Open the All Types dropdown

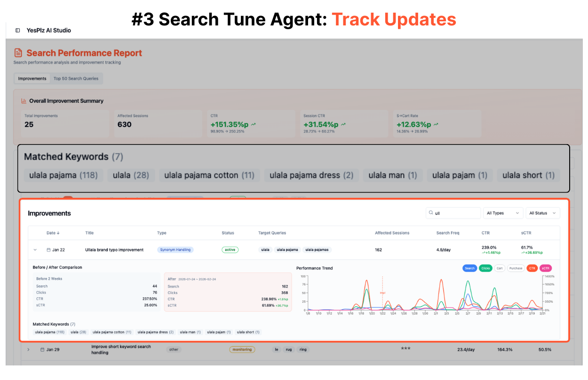tap(503, 213)
